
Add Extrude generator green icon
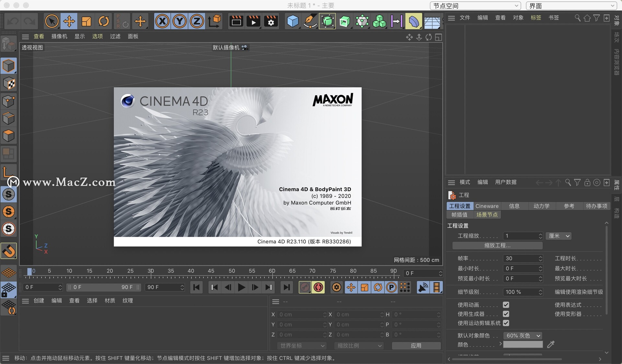(345, 21)
